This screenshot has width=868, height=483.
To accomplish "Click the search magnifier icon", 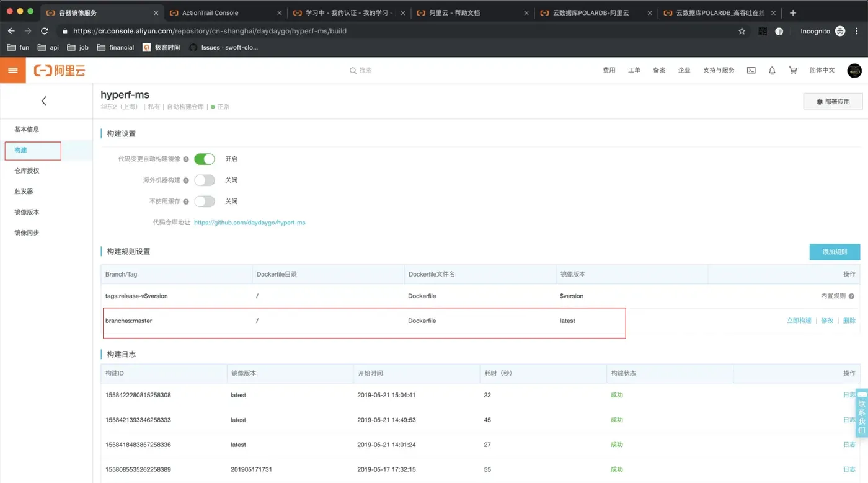I will coord(353,71).
